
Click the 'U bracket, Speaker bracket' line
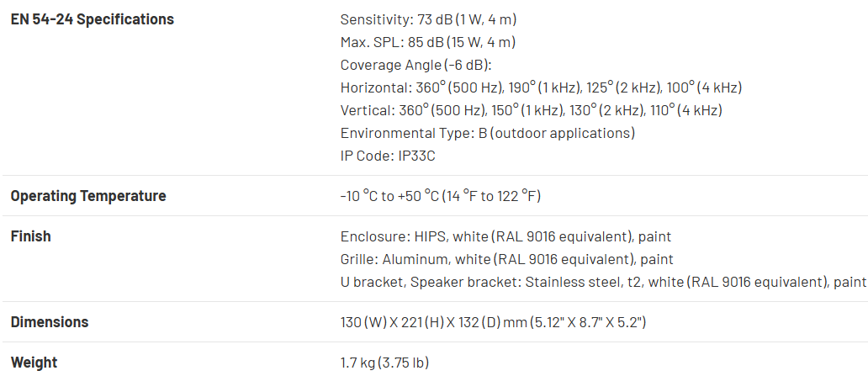point(603,283)
